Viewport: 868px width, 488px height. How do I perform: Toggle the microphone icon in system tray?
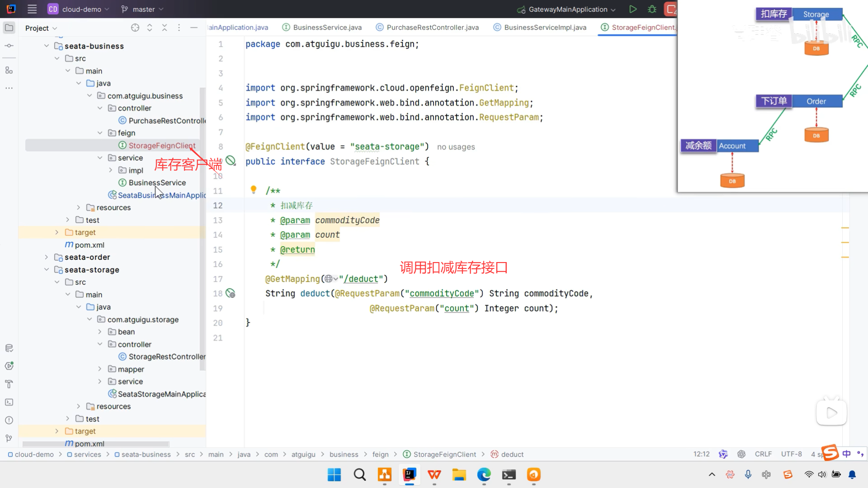click(x=748, y=474)
